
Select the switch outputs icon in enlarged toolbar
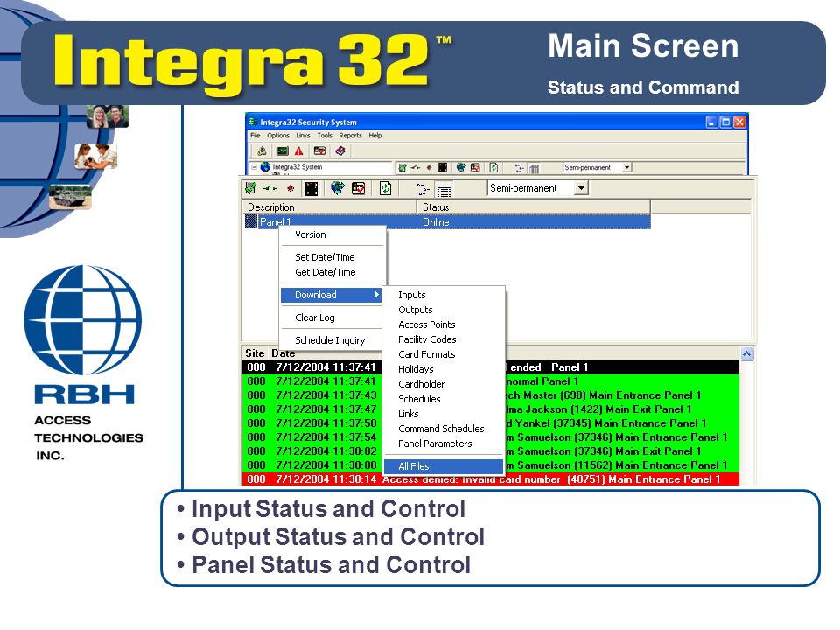tap(270, 188)
